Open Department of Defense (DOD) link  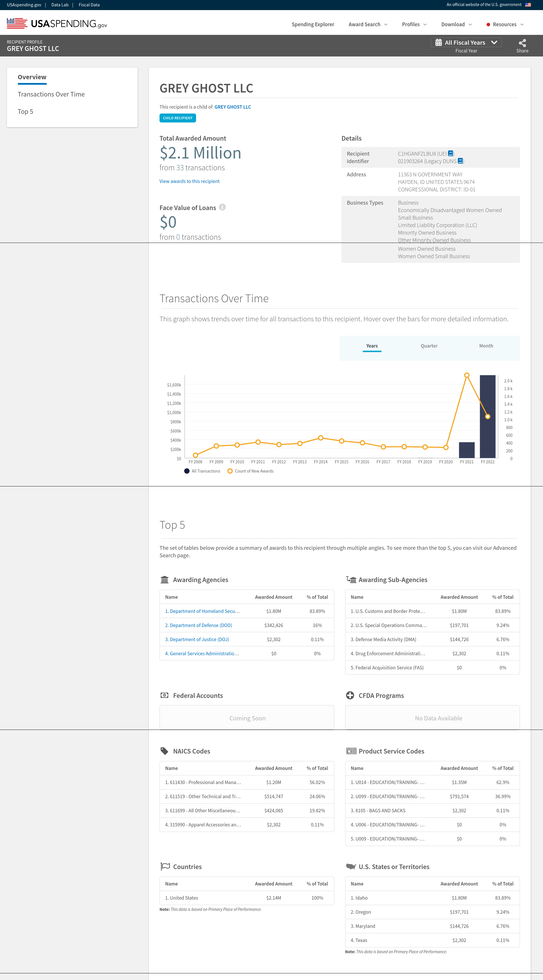tap(198, 625)
